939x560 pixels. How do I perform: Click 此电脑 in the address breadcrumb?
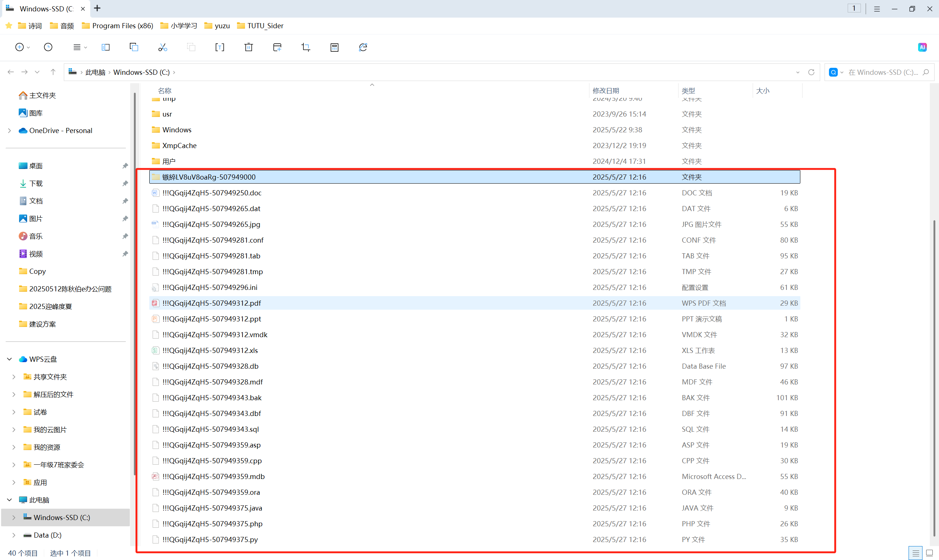pyautogui.click(x=95, y=72)
